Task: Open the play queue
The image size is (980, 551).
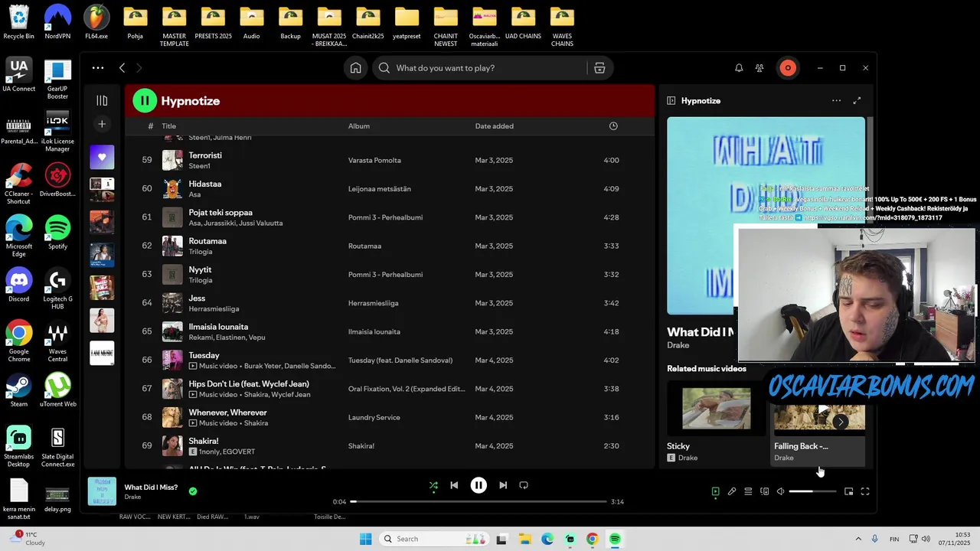Action: (x=748, y=491)
